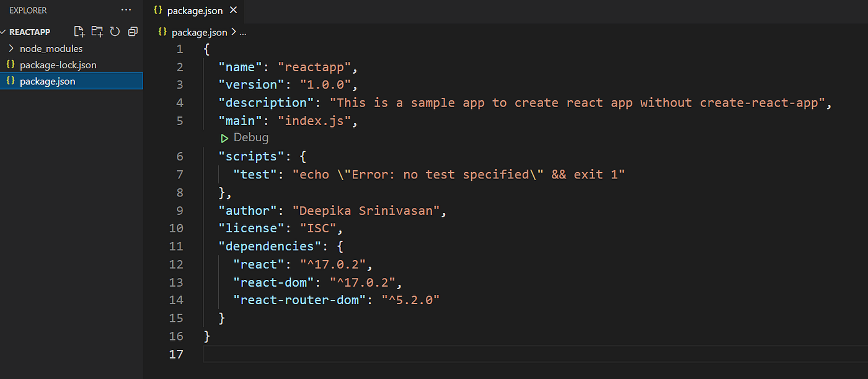
Task: Click the react-router-dom version string
Action: tap(411, 300)
